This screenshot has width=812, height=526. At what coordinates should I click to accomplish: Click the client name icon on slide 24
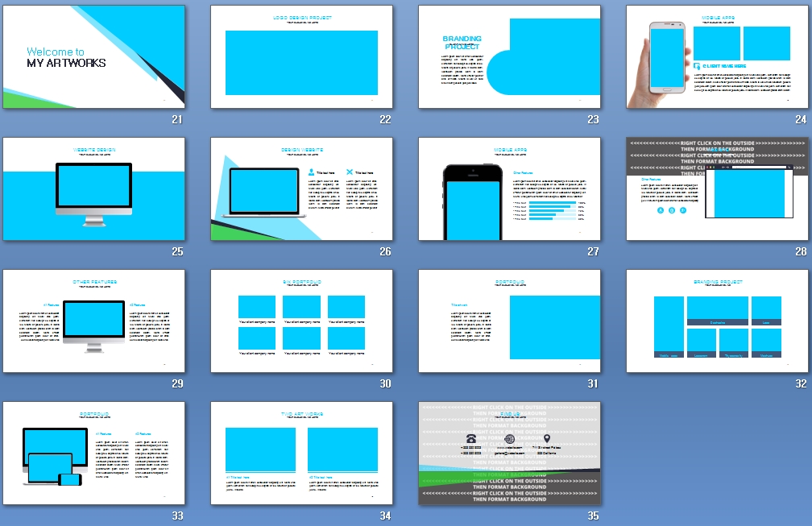coord(697,66)
